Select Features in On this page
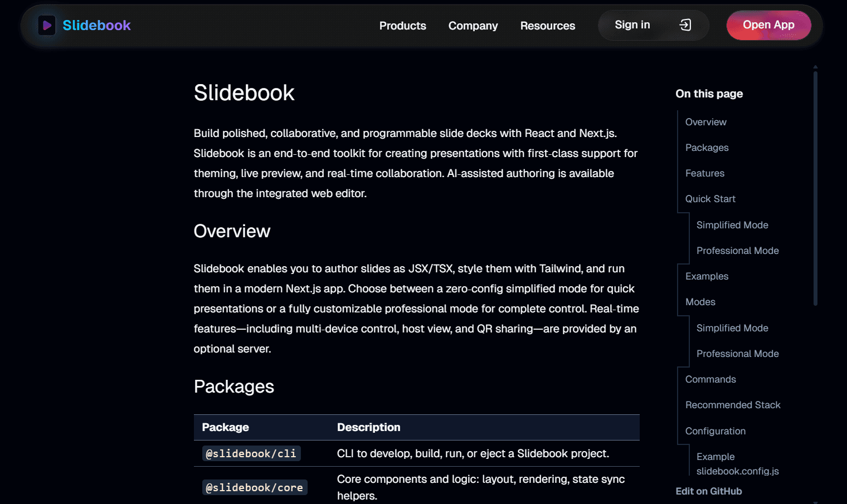The height and width of the screenshot is (504, 847). pyautogui.click(x=704, y=173)
